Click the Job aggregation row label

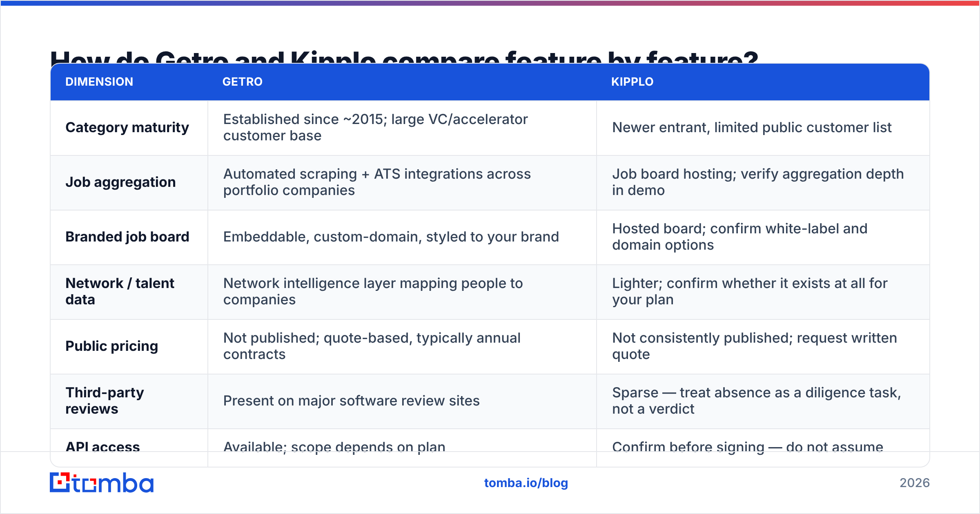[120, 182]
